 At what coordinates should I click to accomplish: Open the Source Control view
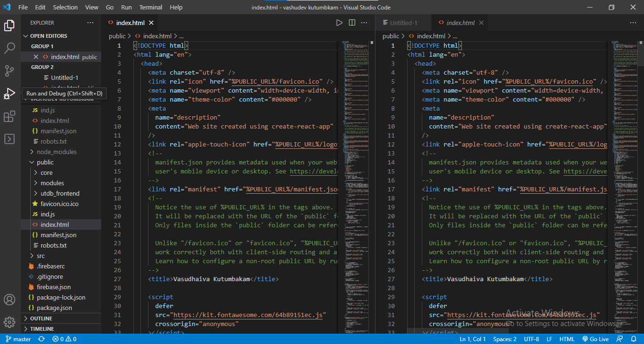[9, 70]
